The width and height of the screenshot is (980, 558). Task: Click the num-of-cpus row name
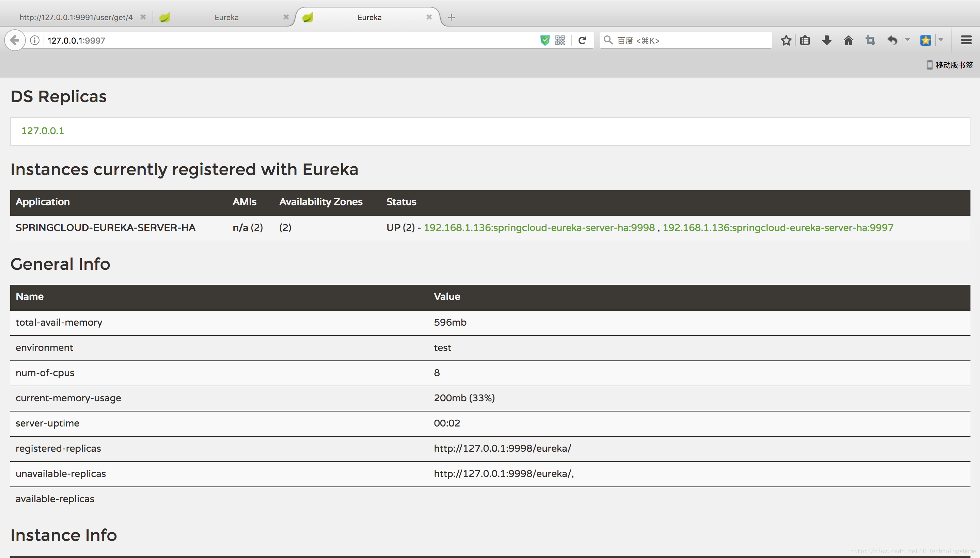45,373
